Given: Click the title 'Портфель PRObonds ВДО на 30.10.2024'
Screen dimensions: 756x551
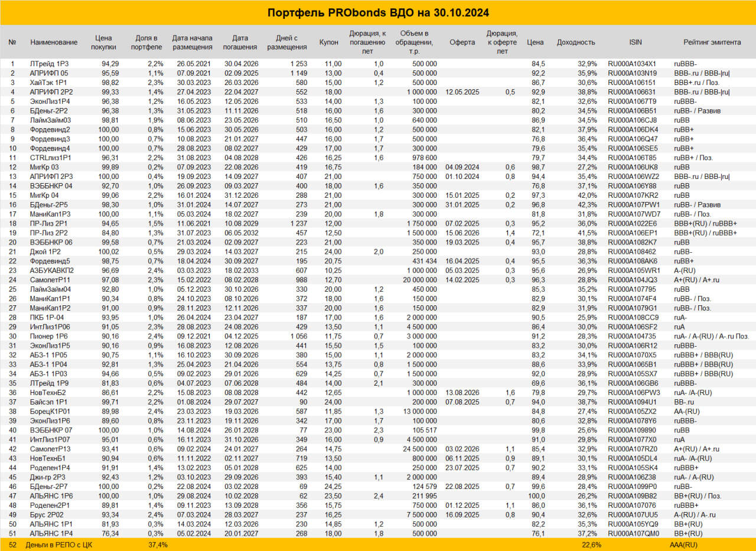Looking at the screenshot, I should (378, 12).
